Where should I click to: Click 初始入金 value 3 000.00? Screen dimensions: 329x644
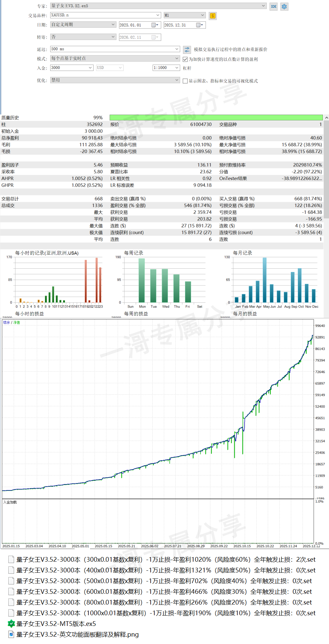(93, 131)
